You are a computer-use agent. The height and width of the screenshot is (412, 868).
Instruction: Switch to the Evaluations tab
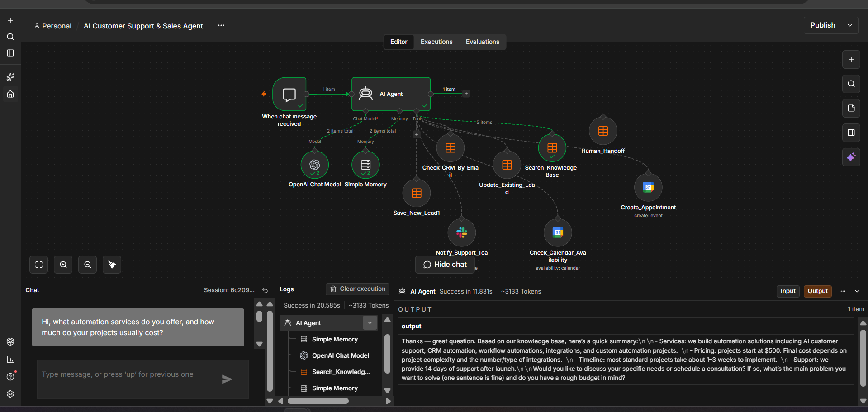click(483, 42)
